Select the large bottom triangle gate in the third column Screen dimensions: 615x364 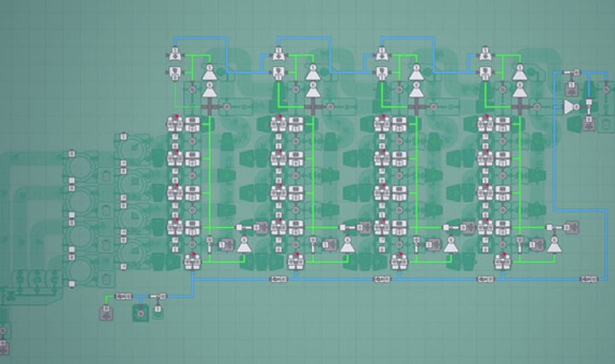pos(451,245)
